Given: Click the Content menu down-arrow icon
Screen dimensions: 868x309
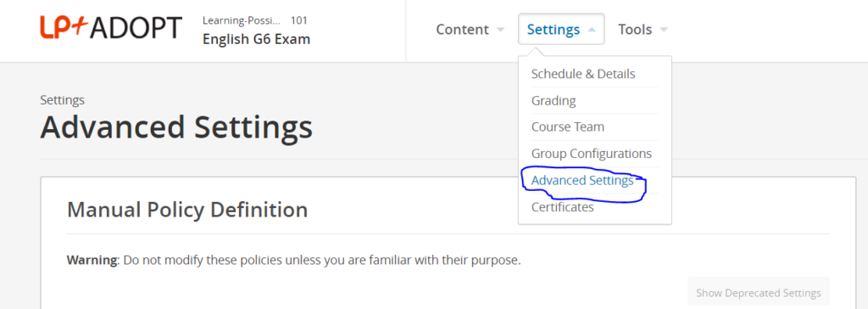Looking at the screenshot, I should [500, 30].
